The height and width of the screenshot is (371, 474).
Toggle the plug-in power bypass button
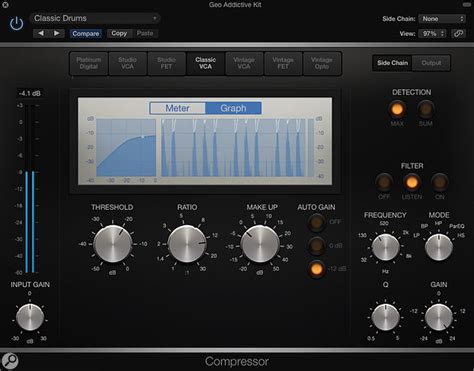click(16, 24)
